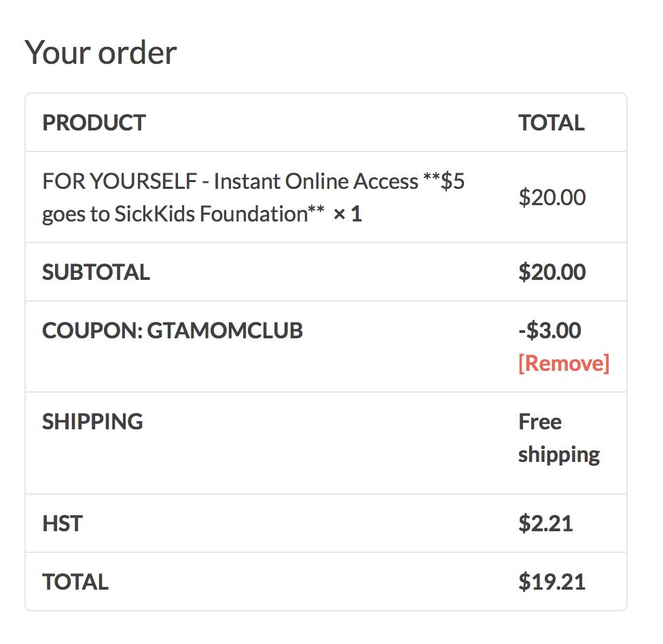
Task: Click the FOR YOURSELF Instant Online Access text
Action: click(230, 181)
